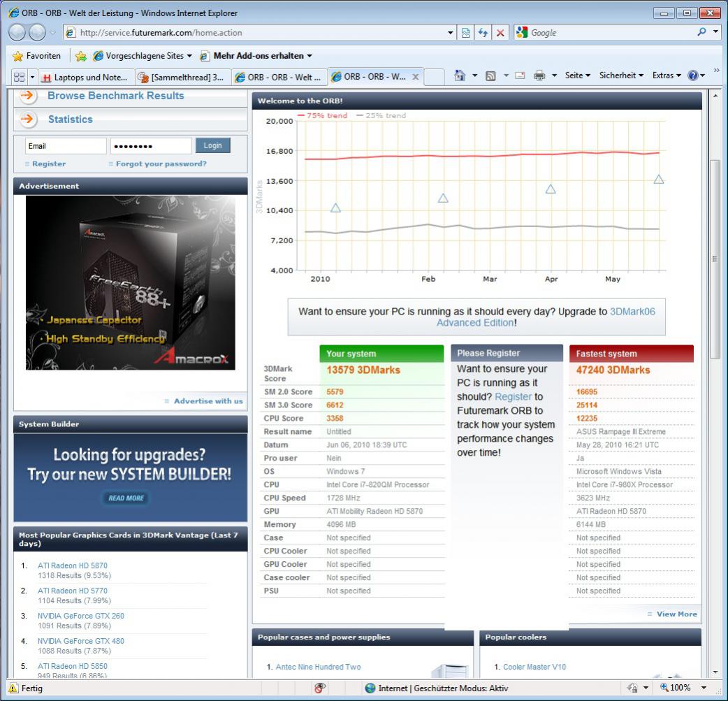Switch to the [Sammelthread] tab
The height and width of the screenshot is (701, 728).
[x=184, y=78]
